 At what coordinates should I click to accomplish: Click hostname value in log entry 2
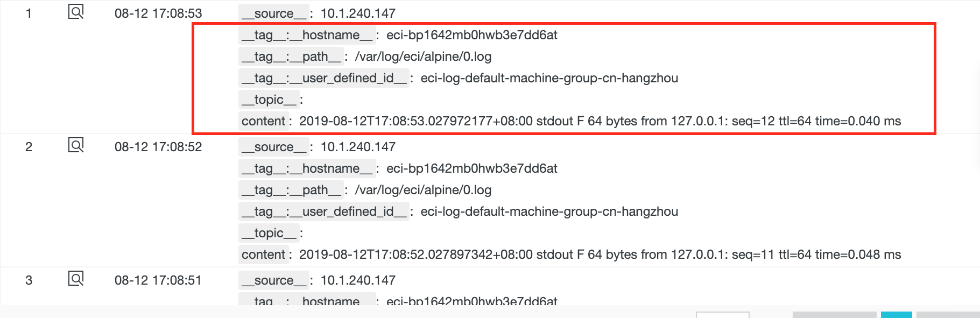click(x=471, y=168)
